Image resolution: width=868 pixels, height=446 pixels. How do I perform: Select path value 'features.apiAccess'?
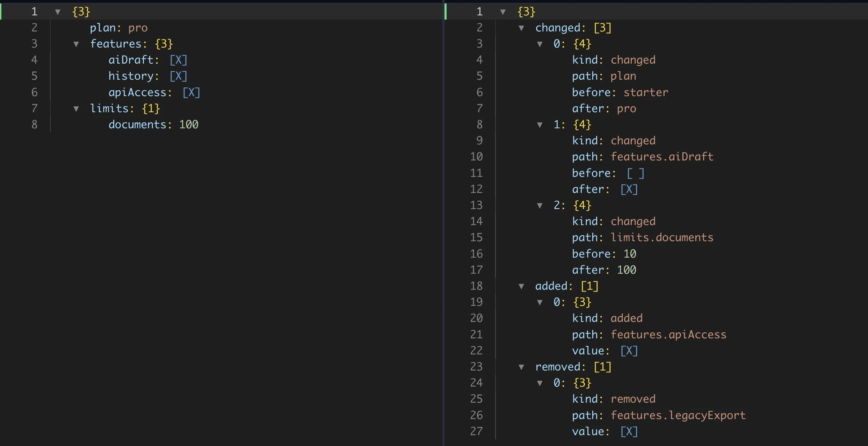668,335
